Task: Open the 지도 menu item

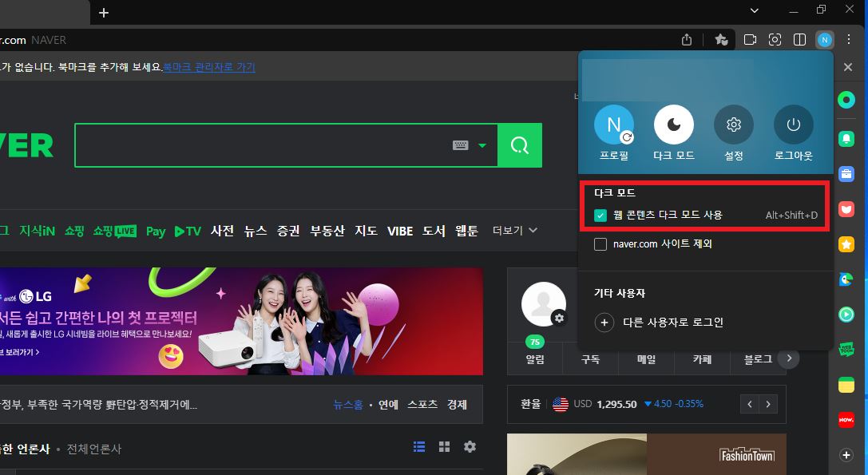Action: coord(366,231)
